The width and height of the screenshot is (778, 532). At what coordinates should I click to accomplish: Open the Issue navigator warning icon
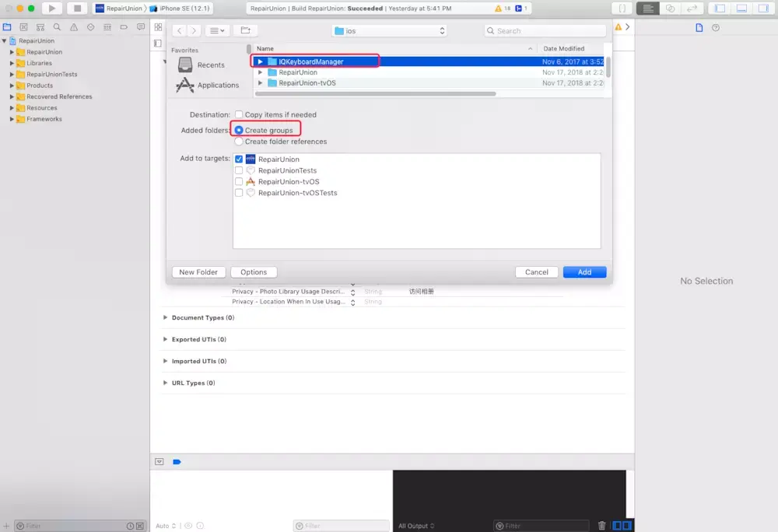pos(74,27)
